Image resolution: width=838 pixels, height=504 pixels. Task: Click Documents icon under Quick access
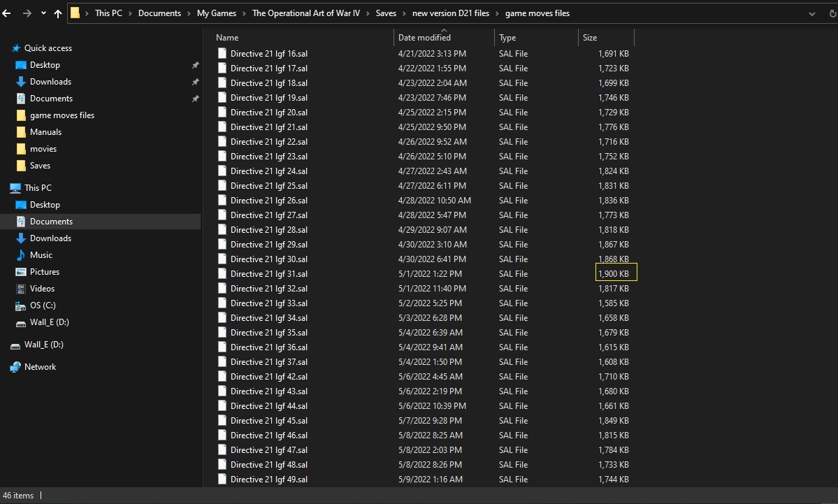21,99
